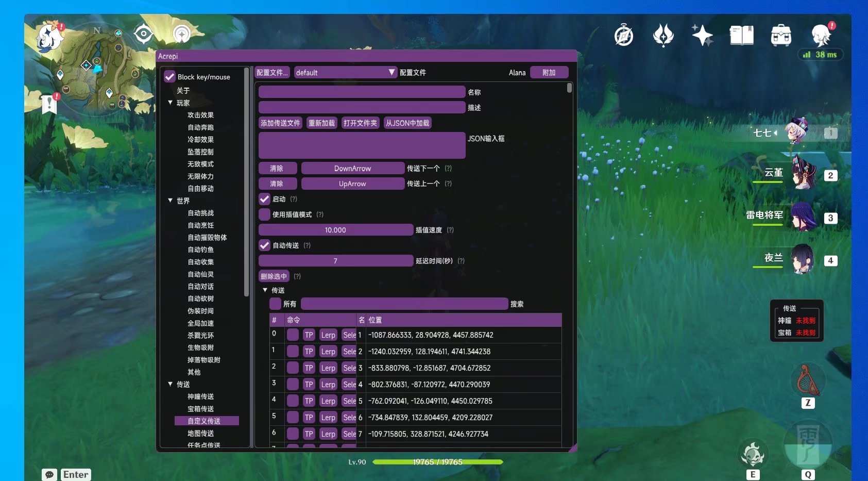Click TP in the -1240.032959 position row
Image resolution: width=868 pixels, height=481 pixels.
point(309,352)
